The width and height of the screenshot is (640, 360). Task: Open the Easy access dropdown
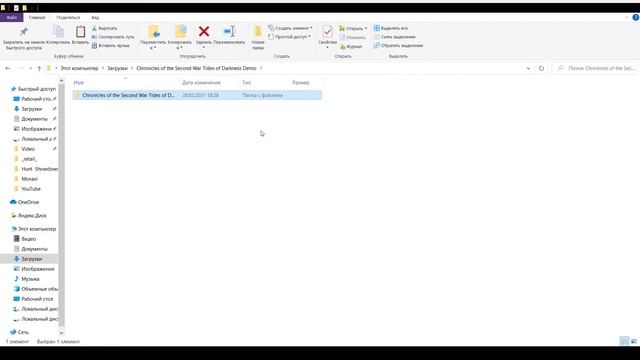(x=289, y=37)
